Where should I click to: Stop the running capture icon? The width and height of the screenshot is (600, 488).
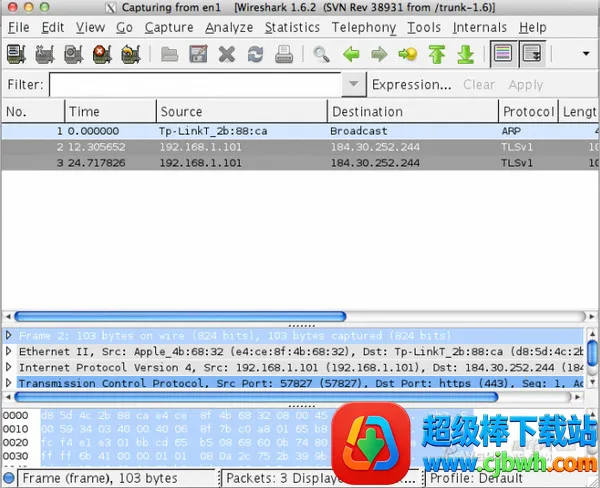click(102, 54)
